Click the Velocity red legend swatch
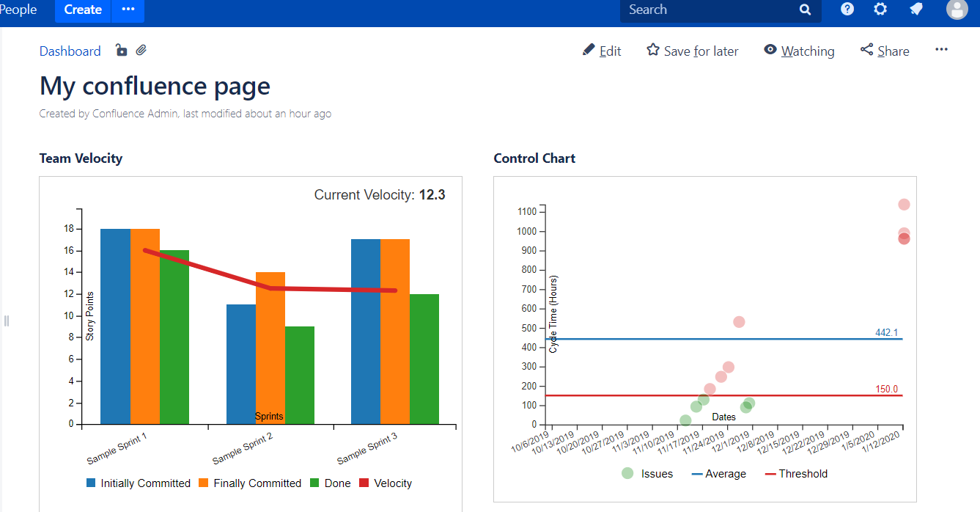Image resolution: width=980 pixels, height=512 pixels. pos(364,483)
